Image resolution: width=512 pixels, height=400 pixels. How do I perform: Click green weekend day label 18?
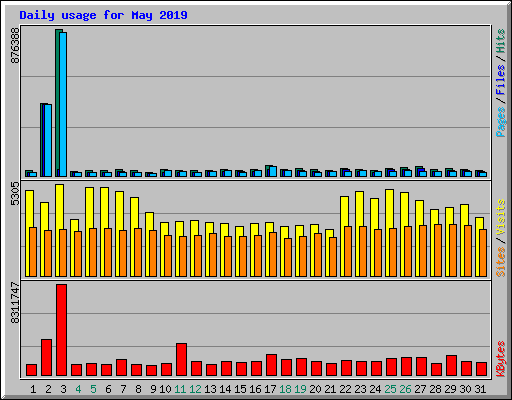pyautogui.click(x=285, y=389)
